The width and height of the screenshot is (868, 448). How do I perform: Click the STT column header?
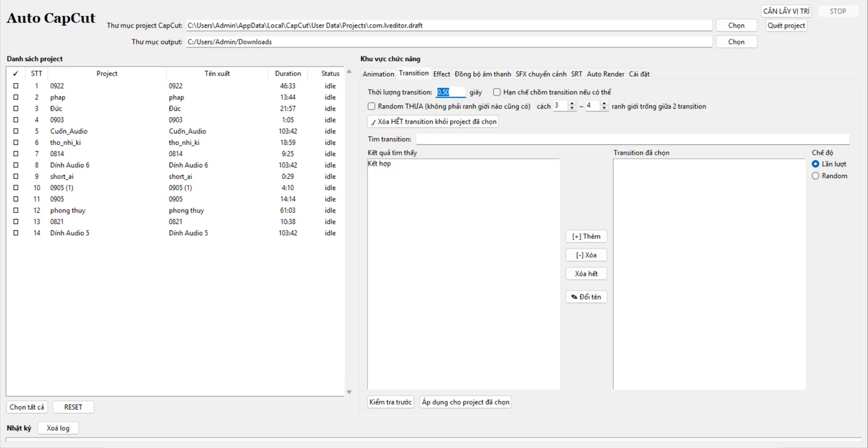coord(36,73)
